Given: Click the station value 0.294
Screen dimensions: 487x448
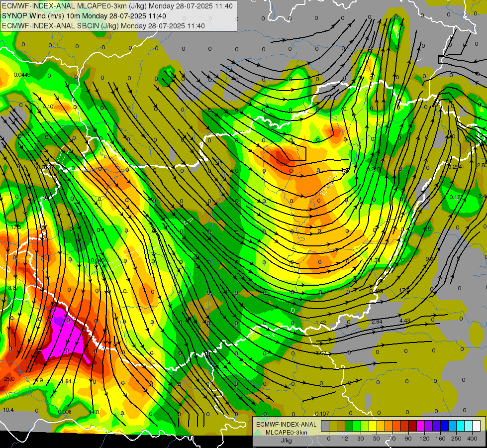Looking at the screenshot, I should (x=455, y=167).
